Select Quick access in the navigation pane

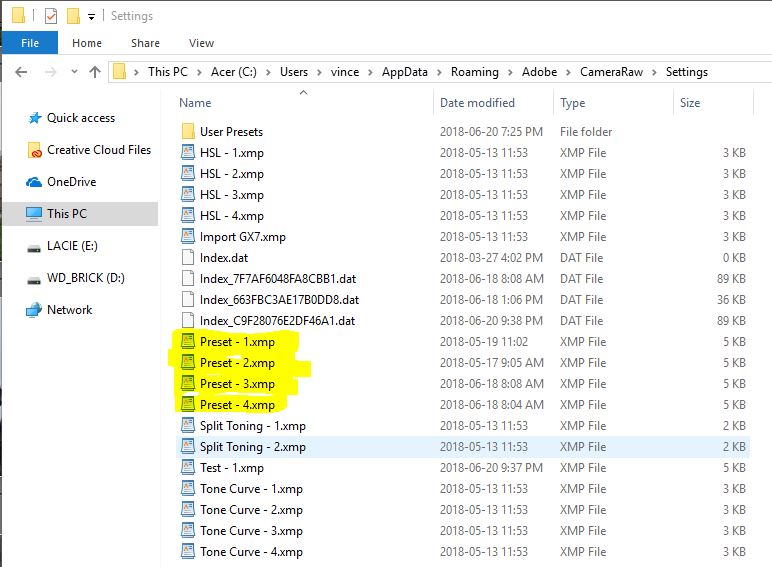pos(81,118)
